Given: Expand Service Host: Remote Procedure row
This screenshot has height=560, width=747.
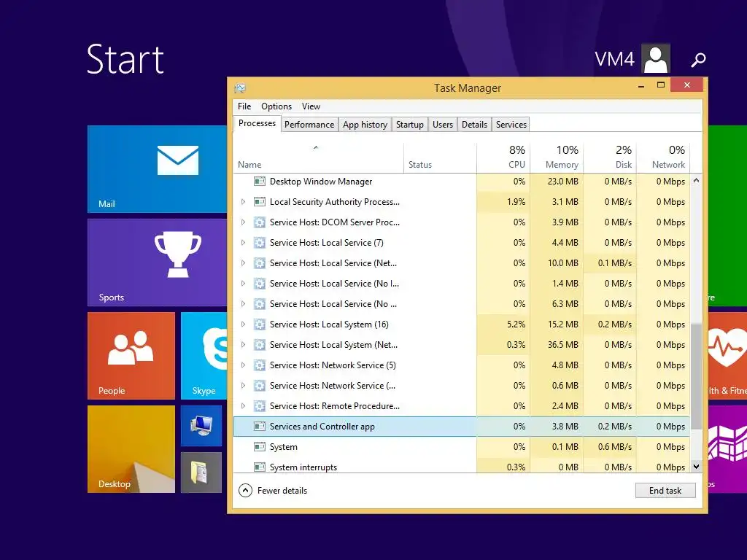Looking at the screenshot, I should (x=243, y=406).
